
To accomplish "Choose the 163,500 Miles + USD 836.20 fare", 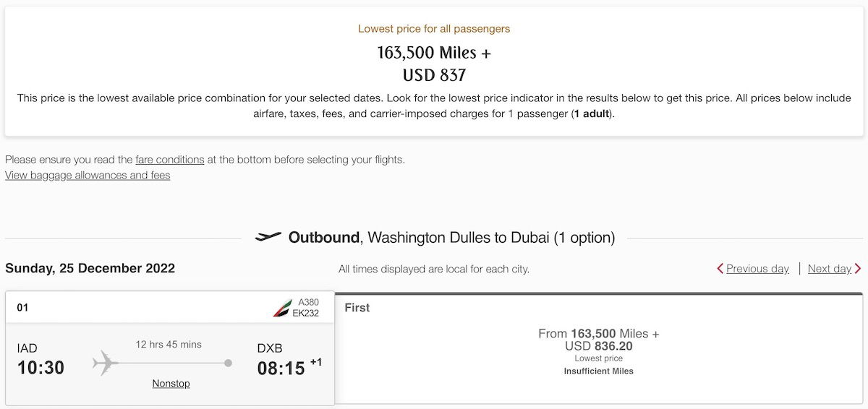I will (598, 340).
